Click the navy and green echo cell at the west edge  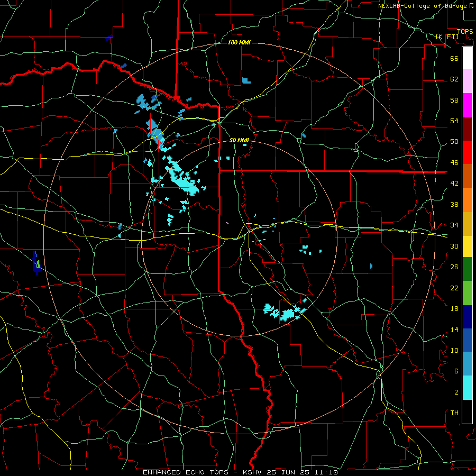coord(36,263)
